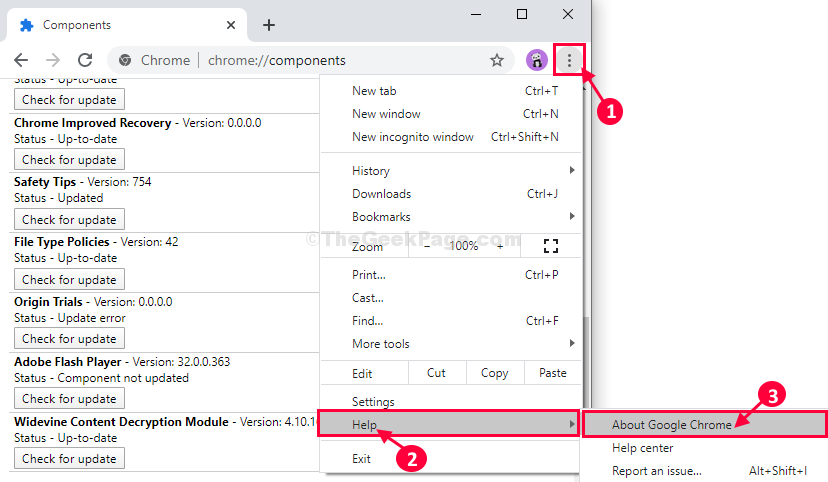
Task: Expand the History submenu
Action: (451, 171)
